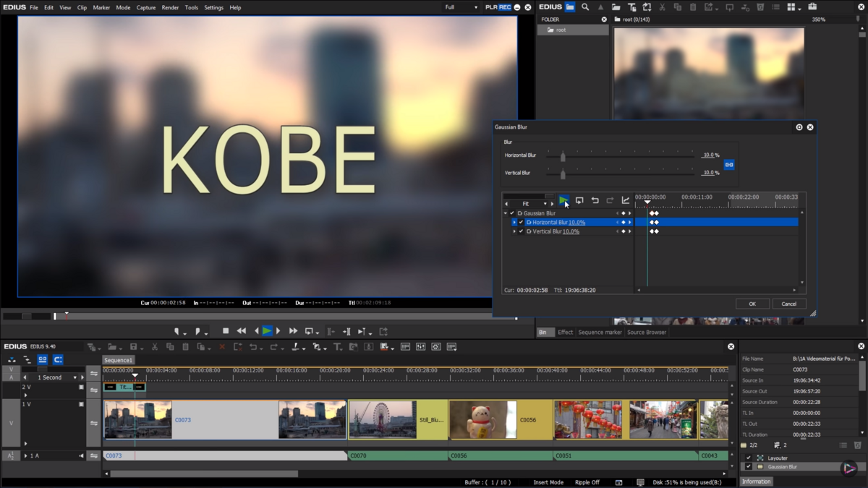The image size is (868, 488).
Task: Collapse the Gaussian Blur keyframe tree group
Action: coord(506,213)
